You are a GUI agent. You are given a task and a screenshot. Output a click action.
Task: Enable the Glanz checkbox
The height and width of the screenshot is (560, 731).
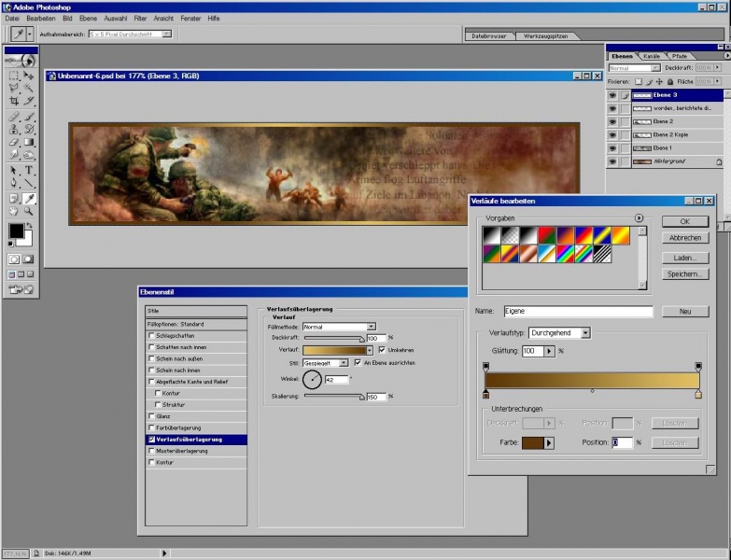[151, 416]
